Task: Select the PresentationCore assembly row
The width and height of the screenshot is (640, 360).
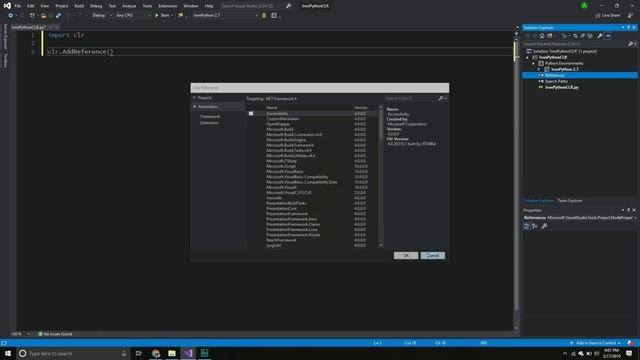Action: coord(313,209)
